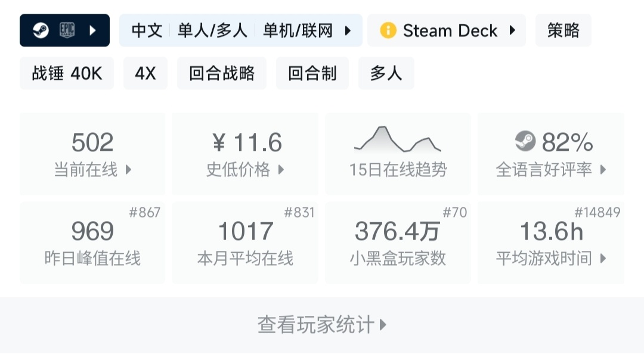The width and height of the screenshot is (644, 363).
Task: Open the 当前在线 details arrow
Action: pyautogui.click(x=128, y=170)
